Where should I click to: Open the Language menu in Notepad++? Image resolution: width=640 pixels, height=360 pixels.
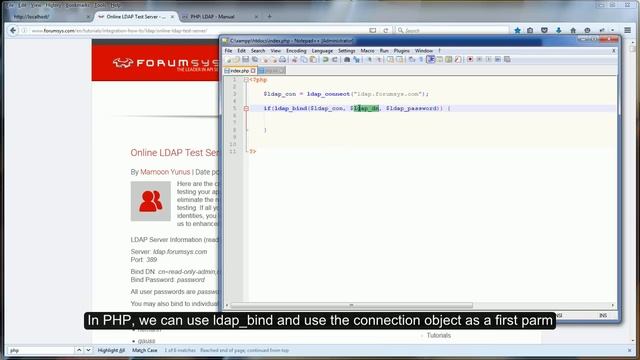point(322,51)
